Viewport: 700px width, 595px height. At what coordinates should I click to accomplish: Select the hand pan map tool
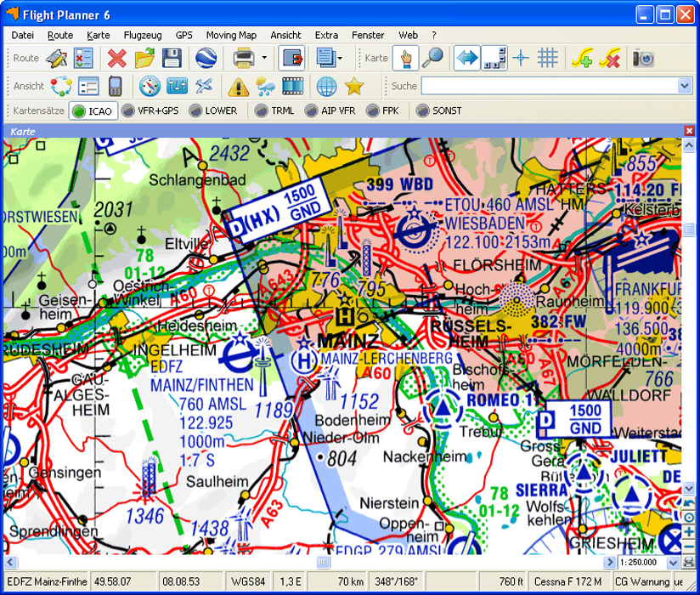coord(406,58)
